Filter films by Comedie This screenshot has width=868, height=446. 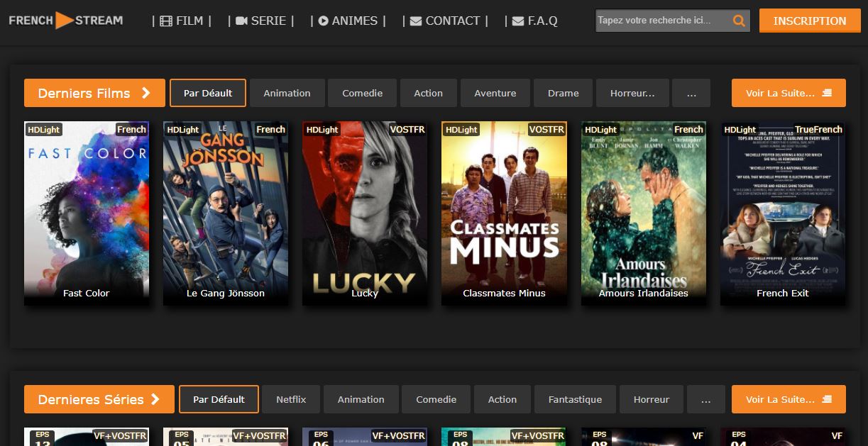(362, 93)
